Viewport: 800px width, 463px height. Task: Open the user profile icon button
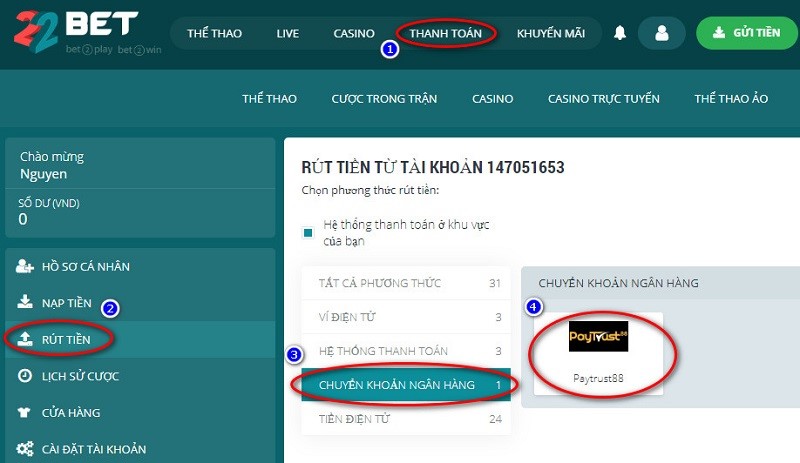click(x=660, y=33)
